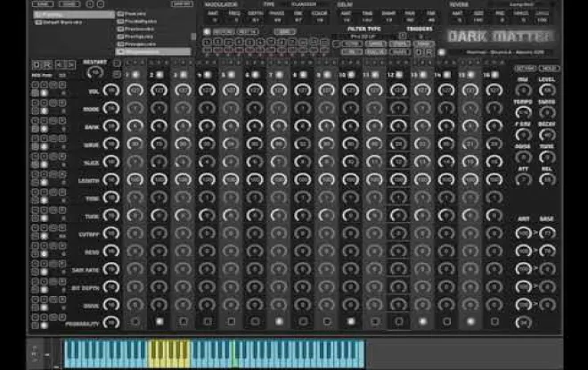Click the LENGTH row master knob

(111, 180)
